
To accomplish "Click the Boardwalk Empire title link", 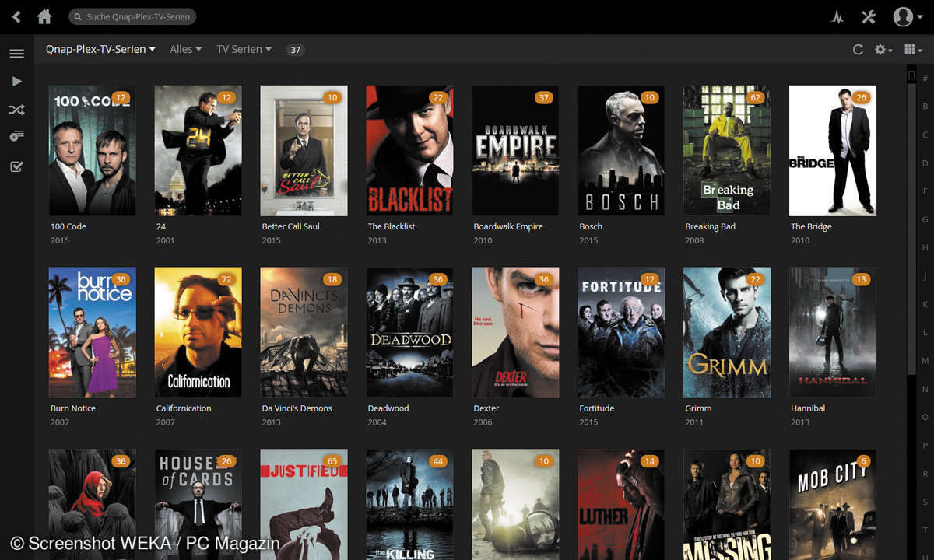I will click(x=508, y=226).
